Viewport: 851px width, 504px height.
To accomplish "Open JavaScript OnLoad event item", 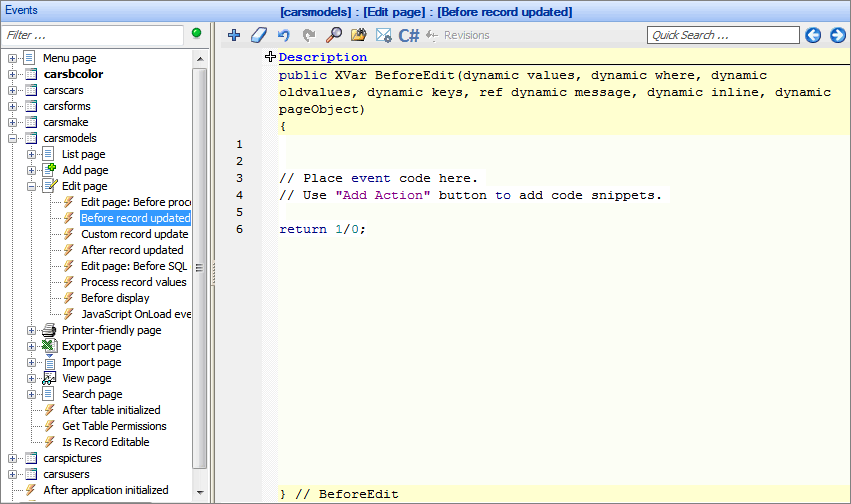I will [x=135, y=314].
